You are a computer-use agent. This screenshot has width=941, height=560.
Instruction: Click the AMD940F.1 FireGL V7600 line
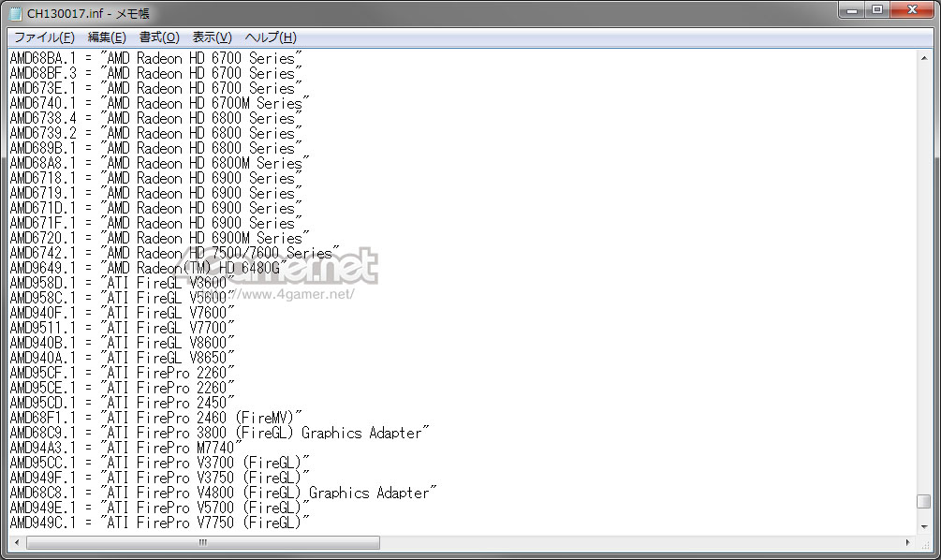tap(122, 314)
